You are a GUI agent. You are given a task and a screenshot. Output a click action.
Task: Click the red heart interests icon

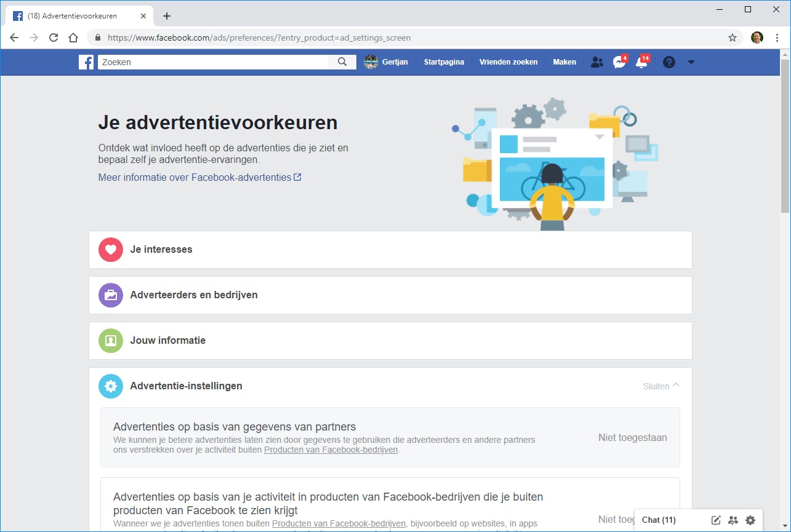[111, 250]
